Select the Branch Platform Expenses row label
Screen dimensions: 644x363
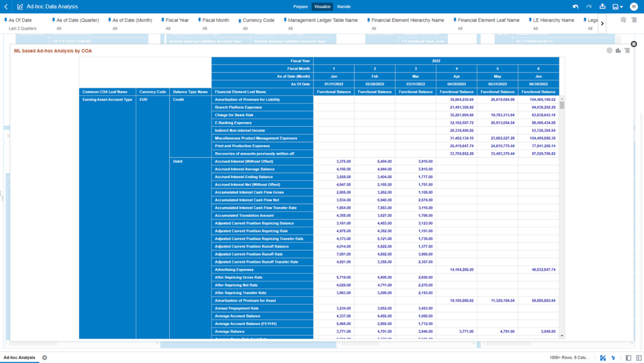coord(262,108)
